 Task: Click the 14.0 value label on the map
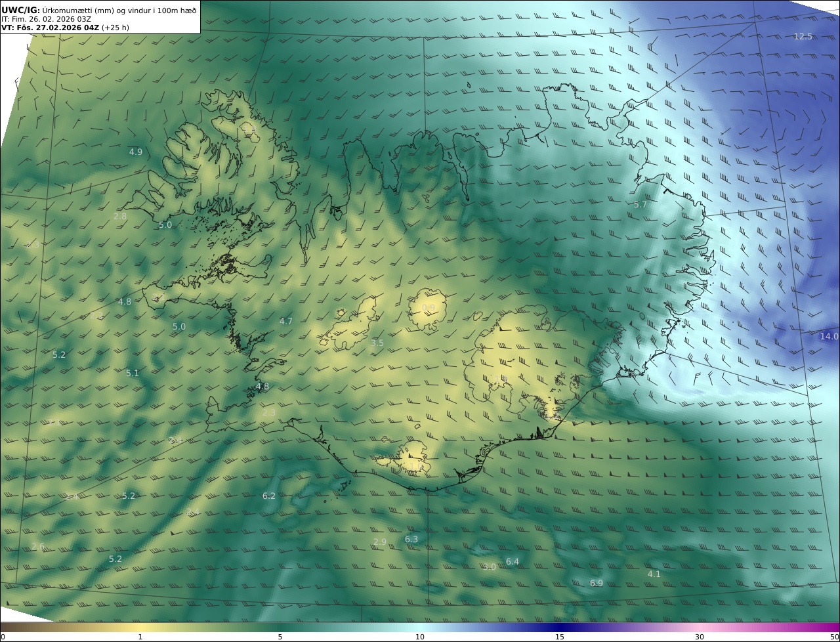829,336
